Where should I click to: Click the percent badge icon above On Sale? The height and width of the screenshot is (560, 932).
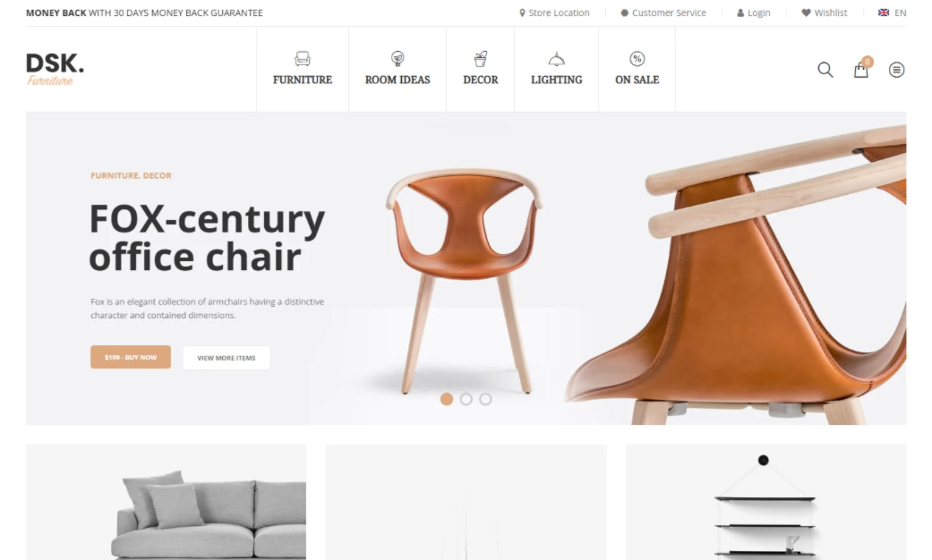[x=637, y=58]
